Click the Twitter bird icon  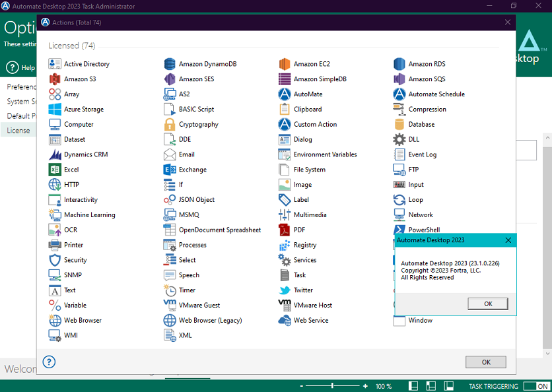pyautogui.click(x=285, y=290)
